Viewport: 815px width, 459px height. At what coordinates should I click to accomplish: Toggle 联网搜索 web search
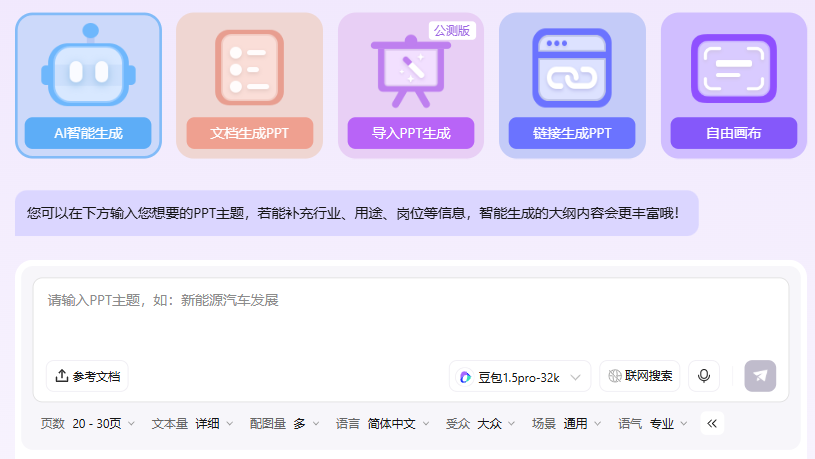[x=640, y=376]
